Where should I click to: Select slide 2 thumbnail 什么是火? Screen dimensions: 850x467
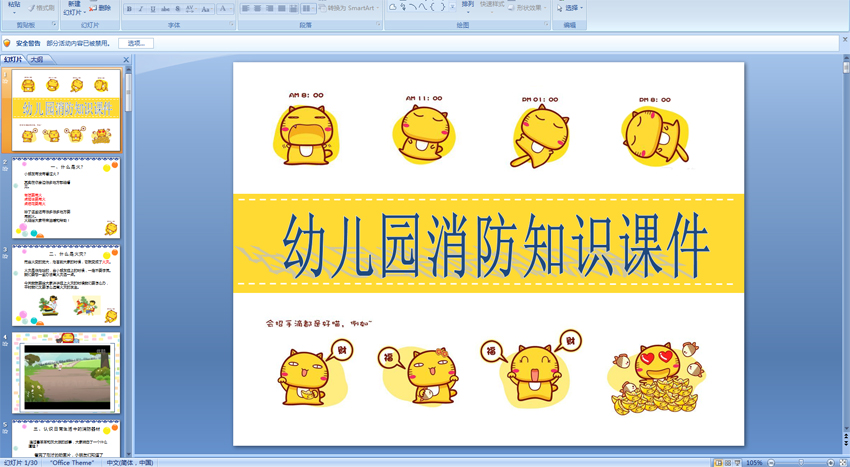click(66, 198)
